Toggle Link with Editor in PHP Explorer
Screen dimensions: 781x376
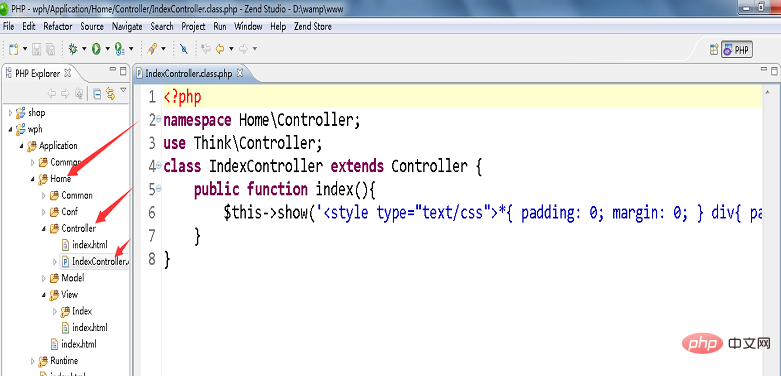(111, 93)
